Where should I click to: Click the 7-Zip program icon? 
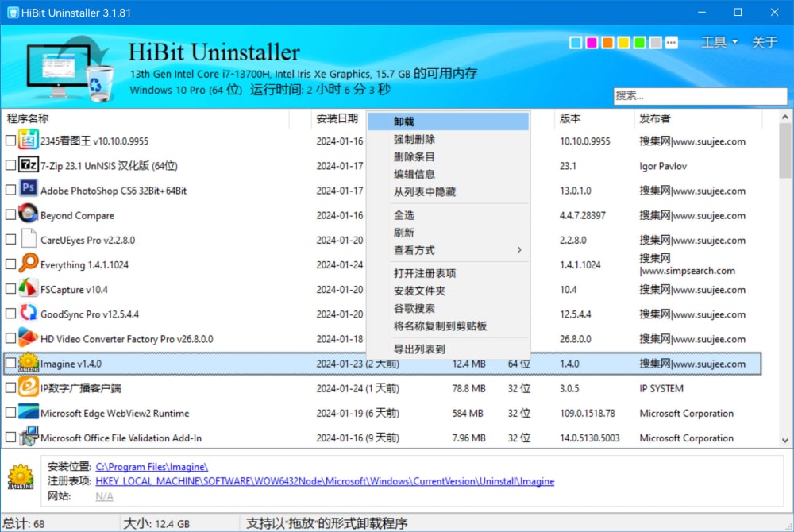point(29,164)
